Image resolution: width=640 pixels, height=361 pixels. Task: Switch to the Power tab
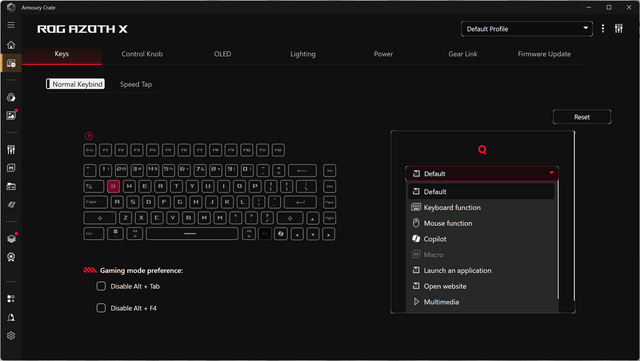[x=383, y=54]
